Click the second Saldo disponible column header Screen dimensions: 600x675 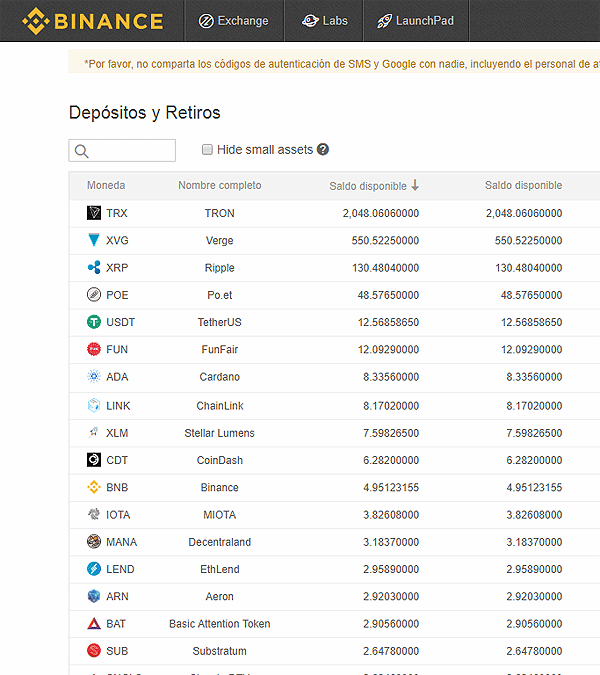pyautogui.click(x=523, y=186)
